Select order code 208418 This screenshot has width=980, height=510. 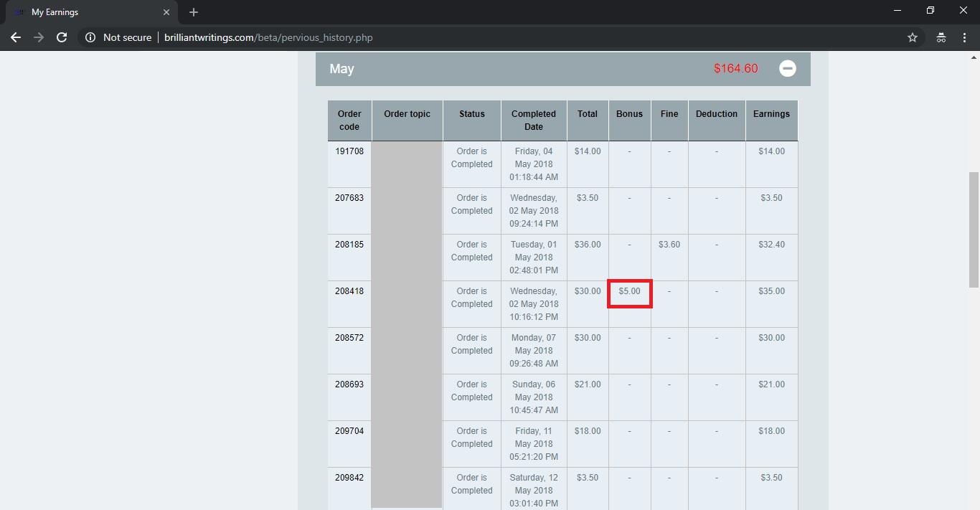pos(349,291)
